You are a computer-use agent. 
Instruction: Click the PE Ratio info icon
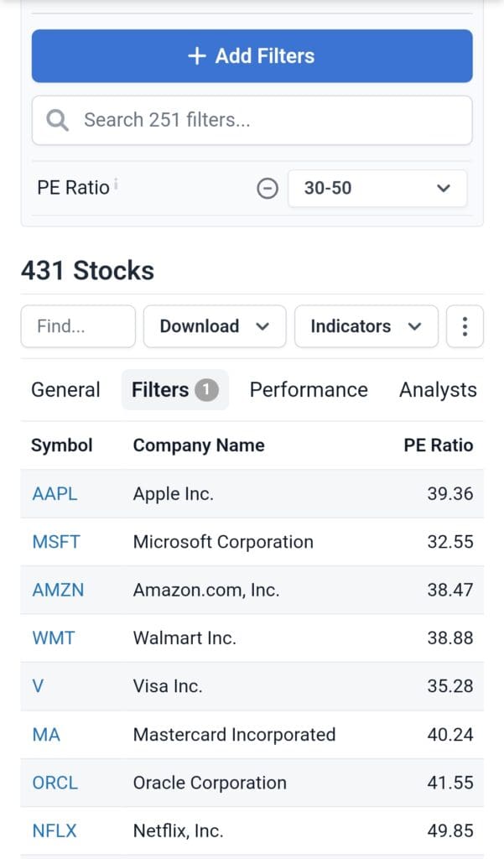tap(116, 184)
